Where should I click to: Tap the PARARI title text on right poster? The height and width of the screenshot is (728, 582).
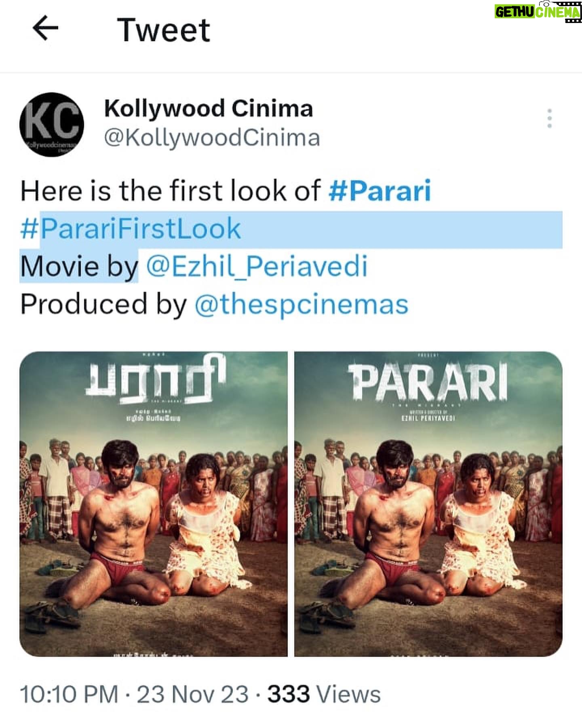pyautogui.click(x=428, y=382)
